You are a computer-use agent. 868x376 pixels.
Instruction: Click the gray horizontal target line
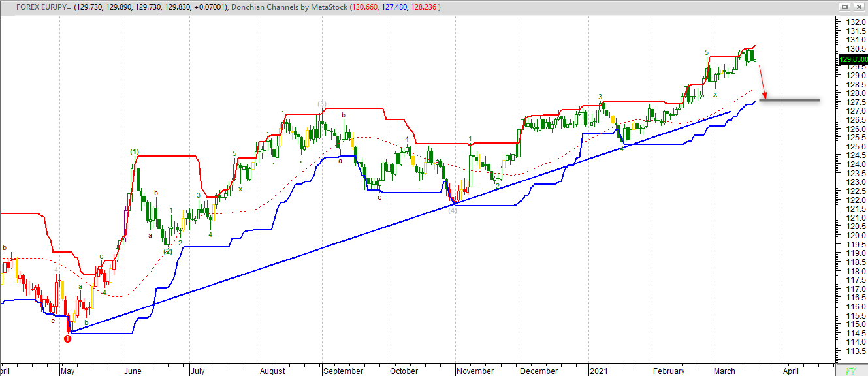(x=789, y=100)
